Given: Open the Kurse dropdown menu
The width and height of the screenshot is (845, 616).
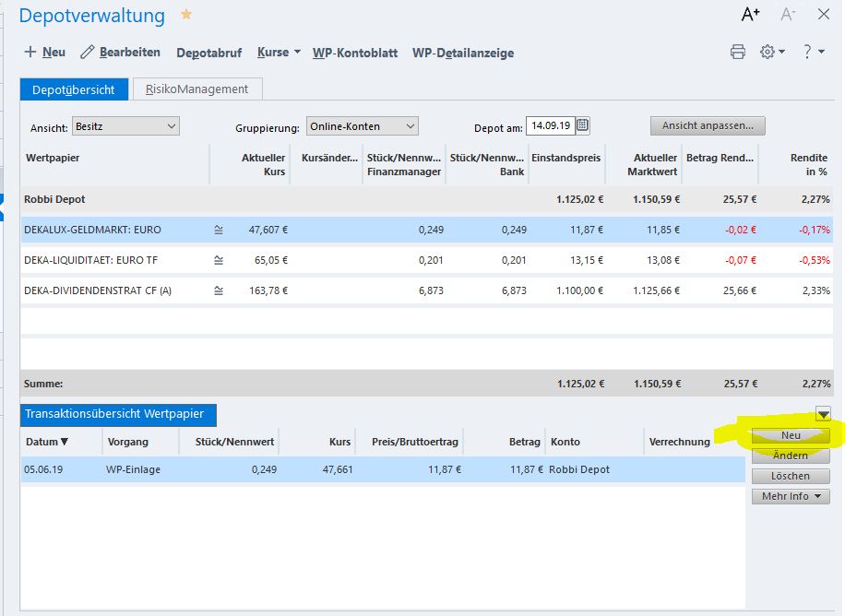Looking at the screenshot, I should click(x=279, y=53).
